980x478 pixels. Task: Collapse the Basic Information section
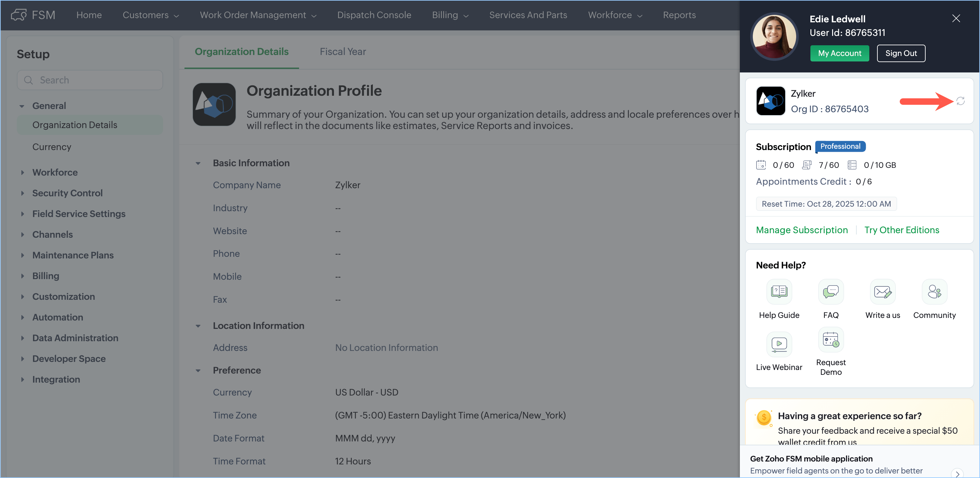click(x=198, y=163)
